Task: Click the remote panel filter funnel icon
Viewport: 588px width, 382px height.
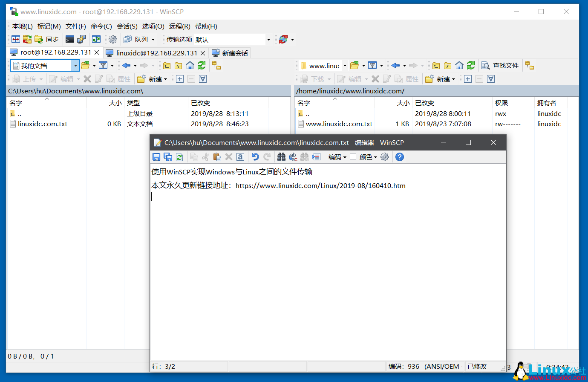Action: 372,65
